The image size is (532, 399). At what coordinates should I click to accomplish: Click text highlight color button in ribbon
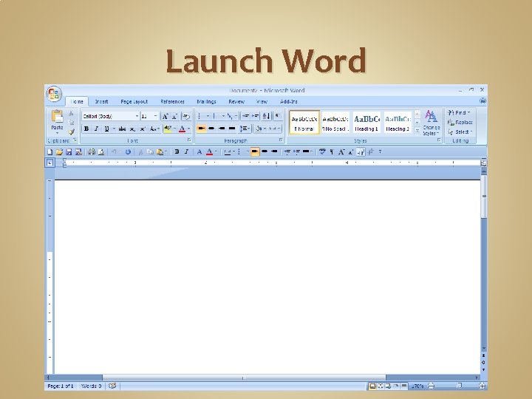(x=168, y=129)
